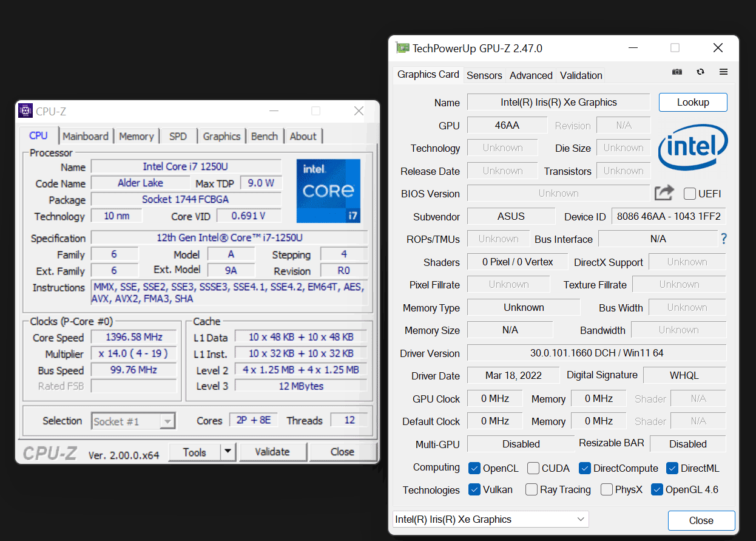Click the Close button in GPU-Z
The image size is (756, 541).
[701, 520]
